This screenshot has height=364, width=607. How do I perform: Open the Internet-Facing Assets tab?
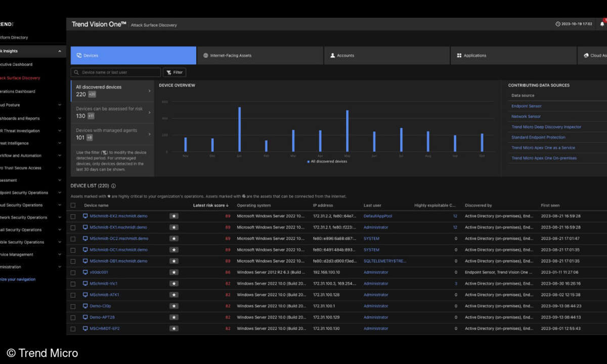click(x=260, y=56)
